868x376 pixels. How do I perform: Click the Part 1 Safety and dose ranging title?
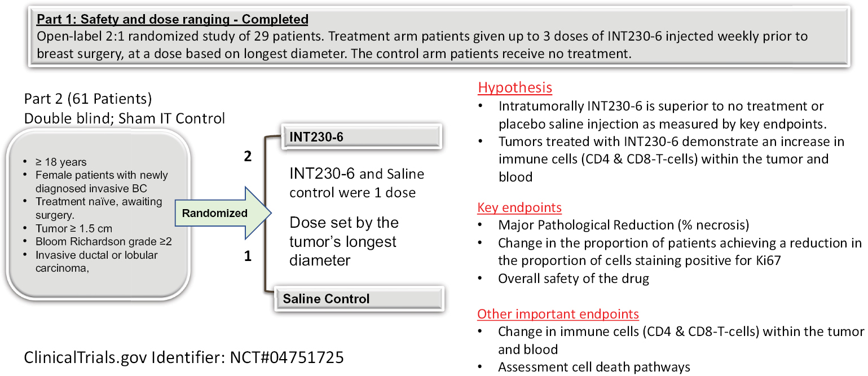(173, 20)
